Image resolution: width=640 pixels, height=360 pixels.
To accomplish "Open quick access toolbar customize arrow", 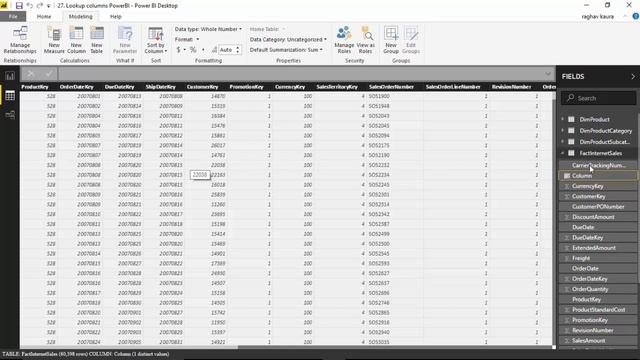I will (x=49, y=6).
